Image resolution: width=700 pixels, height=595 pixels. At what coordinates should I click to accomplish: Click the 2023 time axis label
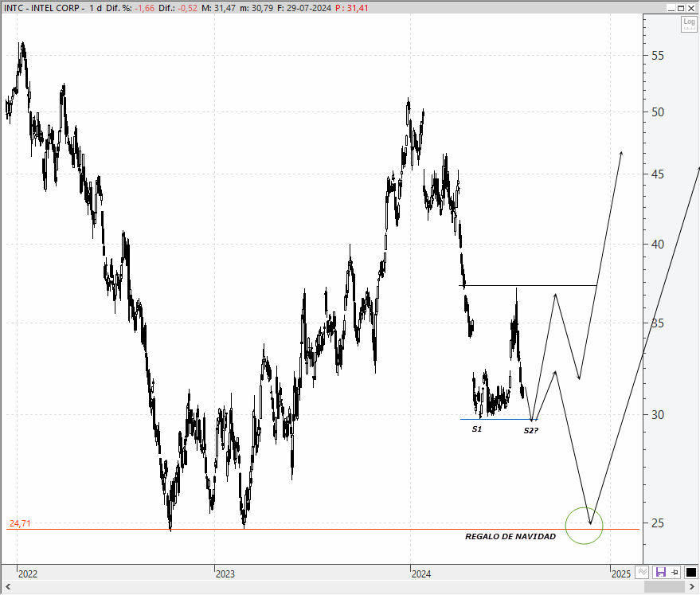[225, 573]
